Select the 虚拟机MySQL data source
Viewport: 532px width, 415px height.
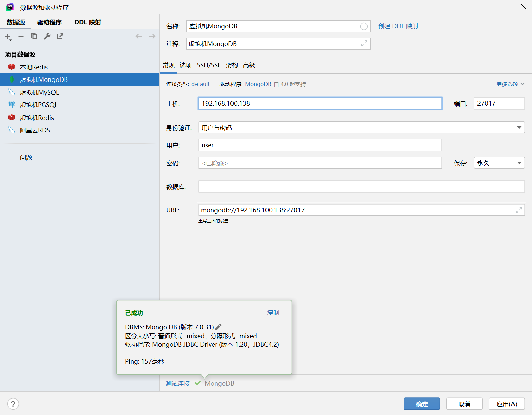click(80, 92)
